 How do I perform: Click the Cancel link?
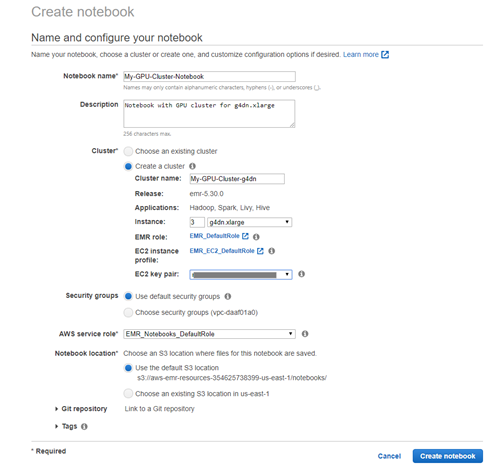point(389,456)
